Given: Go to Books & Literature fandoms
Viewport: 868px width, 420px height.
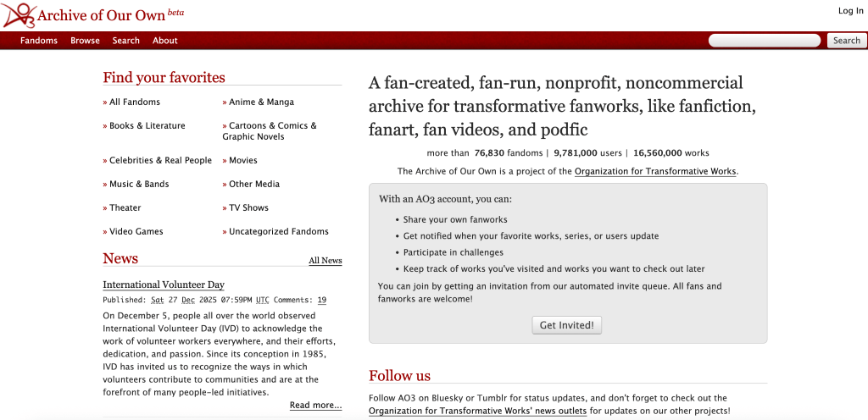Looking at the screenshot, I should tap(147, 126).
